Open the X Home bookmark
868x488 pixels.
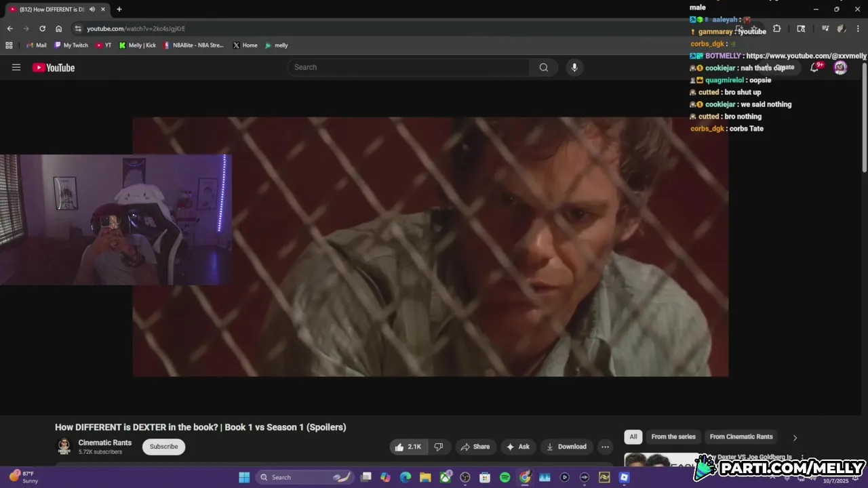pyautogui.click(x=245, y=45)
